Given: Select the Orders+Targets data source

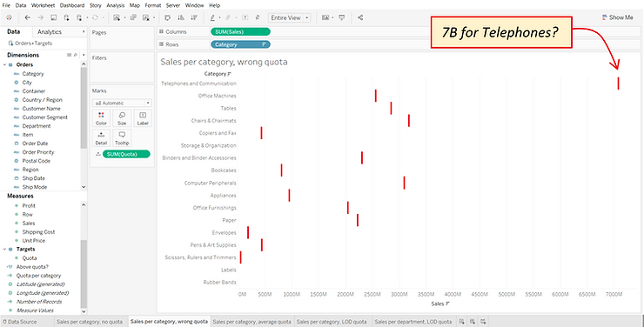Looking at the screenshot, I should tap(30, 43).
